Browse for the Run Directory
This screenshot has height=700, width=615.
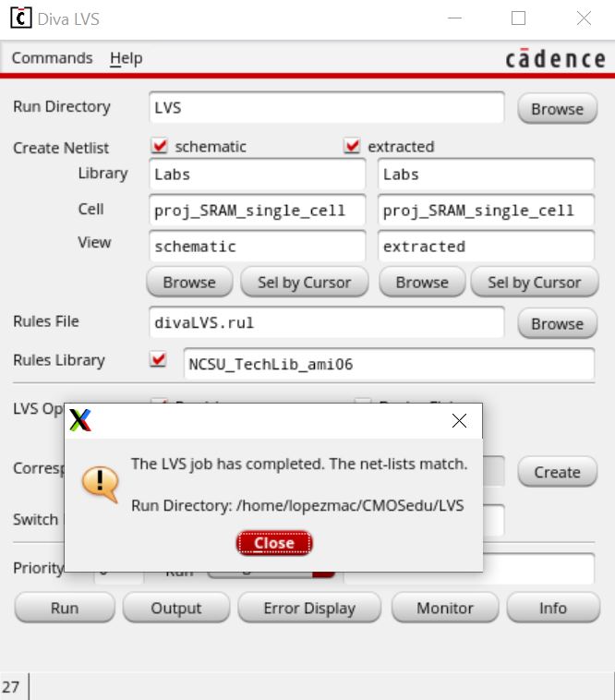pyautogui.click(x=557, y=108)
